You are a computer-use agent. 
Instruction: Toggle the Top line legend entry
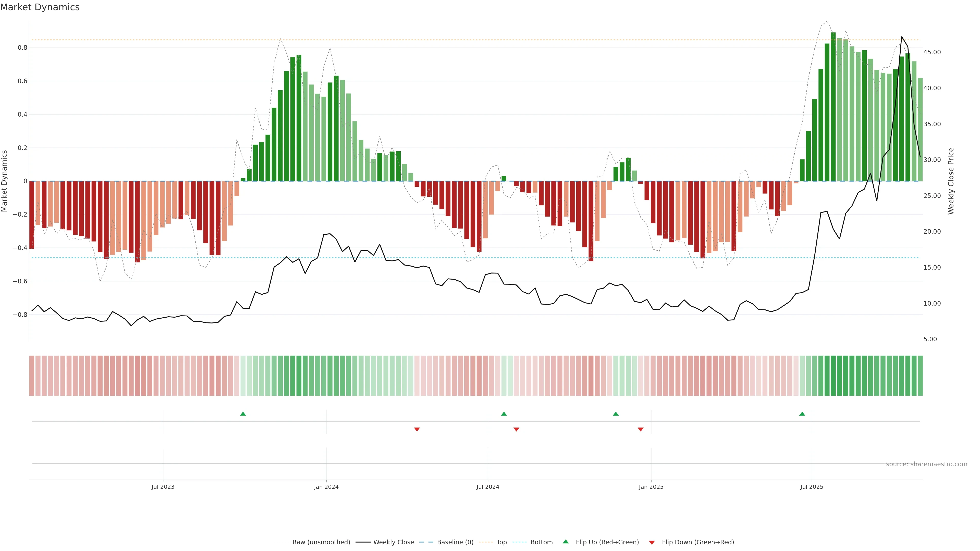coord(501,542)
